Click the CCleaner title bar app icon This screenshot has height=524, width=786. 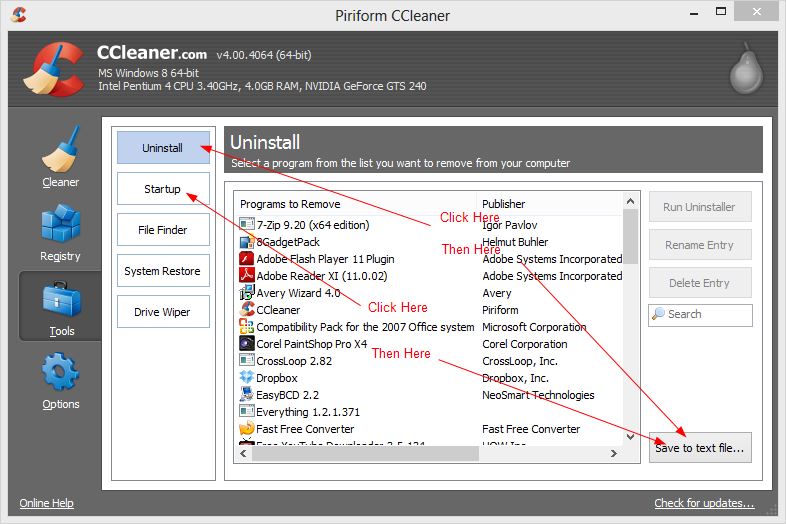(19, 15)
